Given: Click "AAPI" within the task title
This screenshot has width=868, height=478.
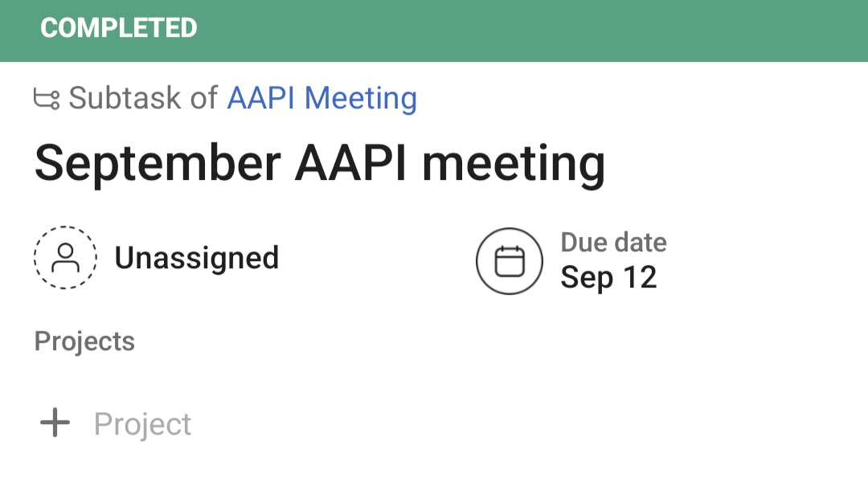Looking at the screenshot, I should coord(351,163).
